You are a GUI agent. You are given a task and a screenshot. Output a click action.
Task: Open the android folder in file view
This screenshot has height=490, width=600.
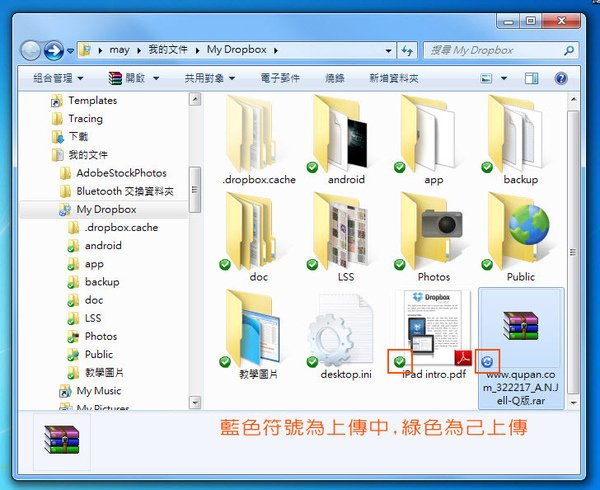[x=342, y=134]
